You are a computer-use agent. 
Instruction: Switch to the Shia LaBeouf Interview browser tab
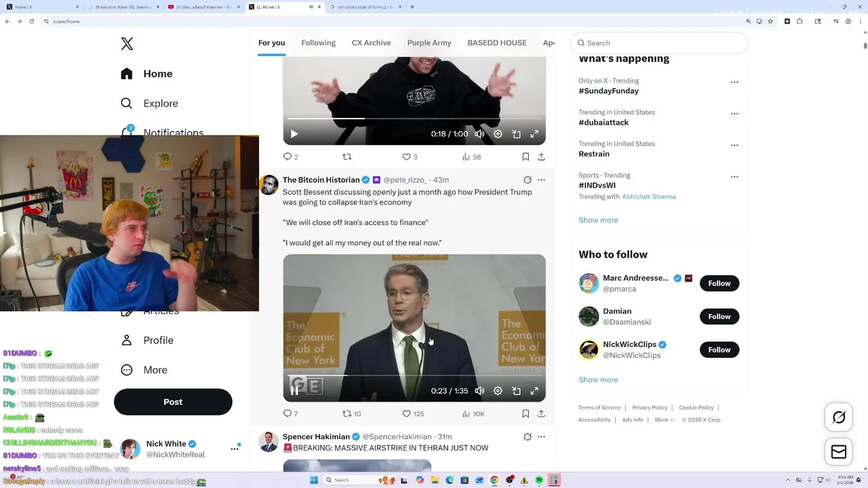205,7
